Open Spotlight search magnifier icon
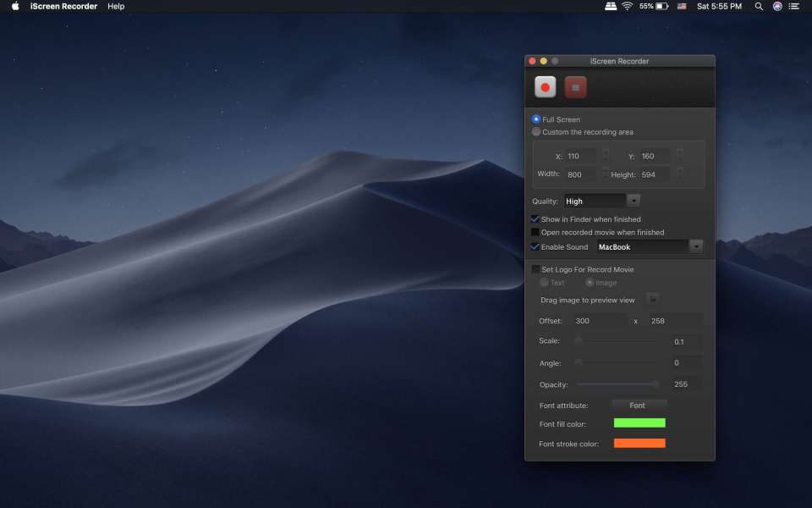The width and height of the screenshot is (812, 508). 759,6
